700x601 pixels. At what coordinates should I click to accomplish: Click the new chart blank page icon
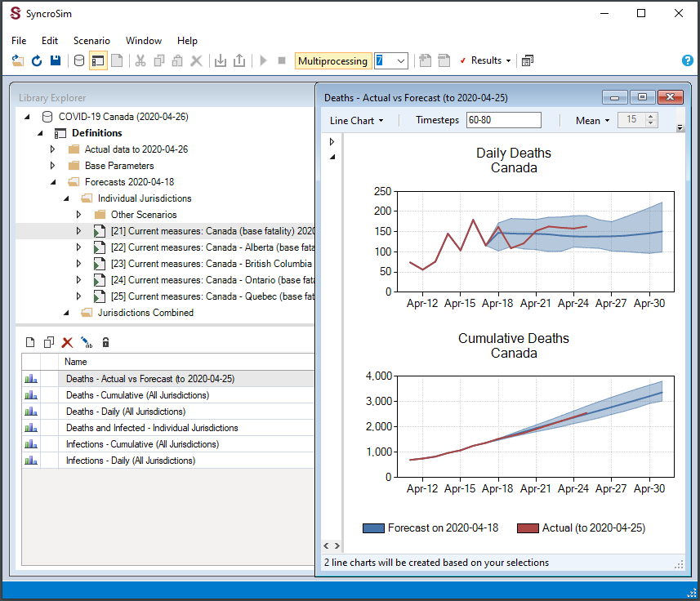[30, 342]
